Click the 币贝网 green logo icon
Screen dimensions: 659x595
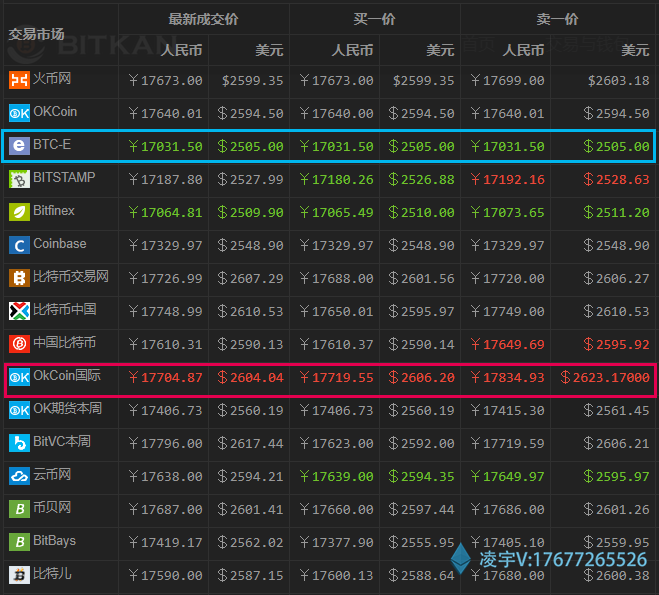click(19, 509)
